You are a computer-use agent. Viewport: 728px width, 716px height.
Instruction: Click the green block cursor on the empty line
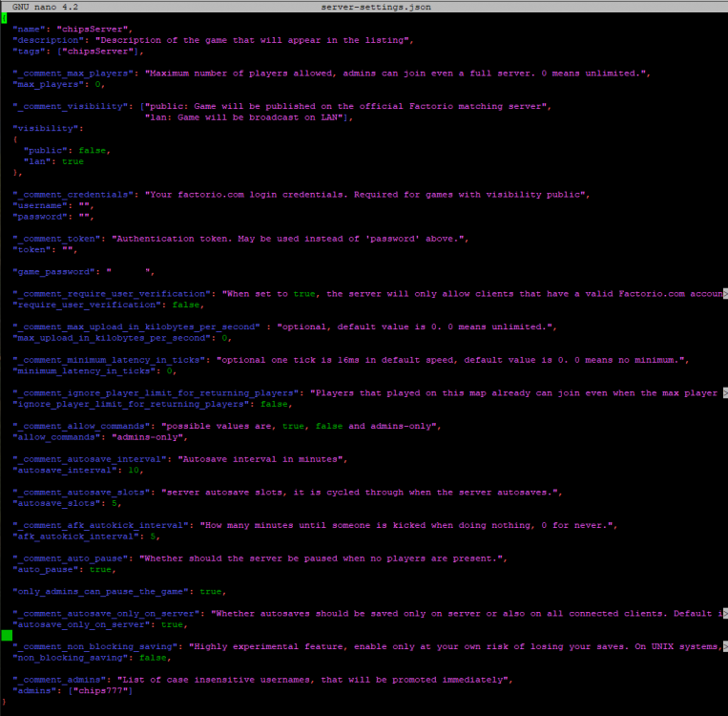pyautogui.click(x=7, y=636)
